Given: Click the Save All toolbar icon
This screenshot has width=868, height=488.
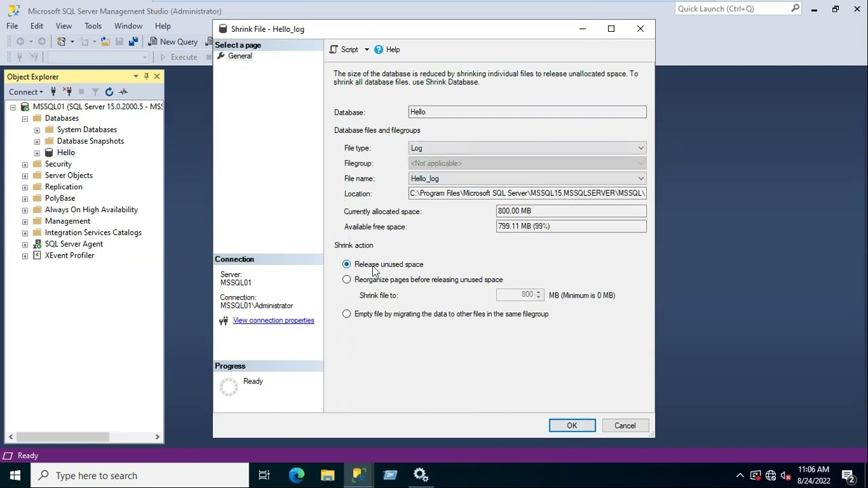Looking at the screenshot, I should tap(133, 41).
